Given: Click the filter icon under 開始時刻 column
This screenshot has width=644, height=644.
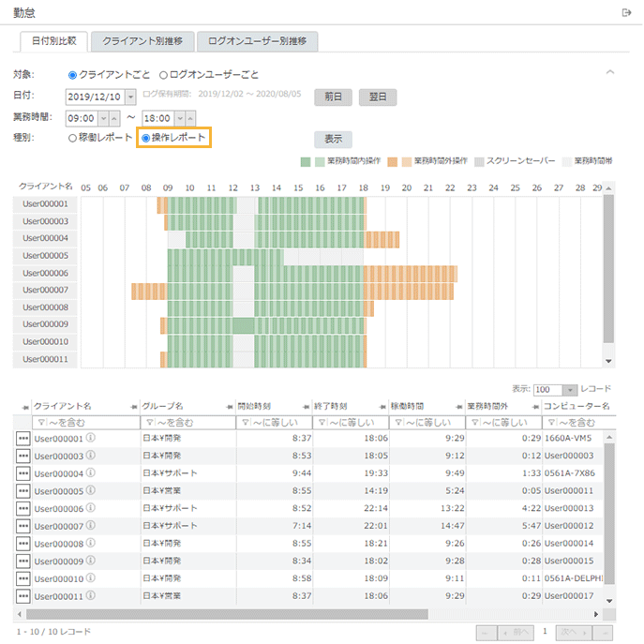Looking at the screenshot, I should [243, 422].
